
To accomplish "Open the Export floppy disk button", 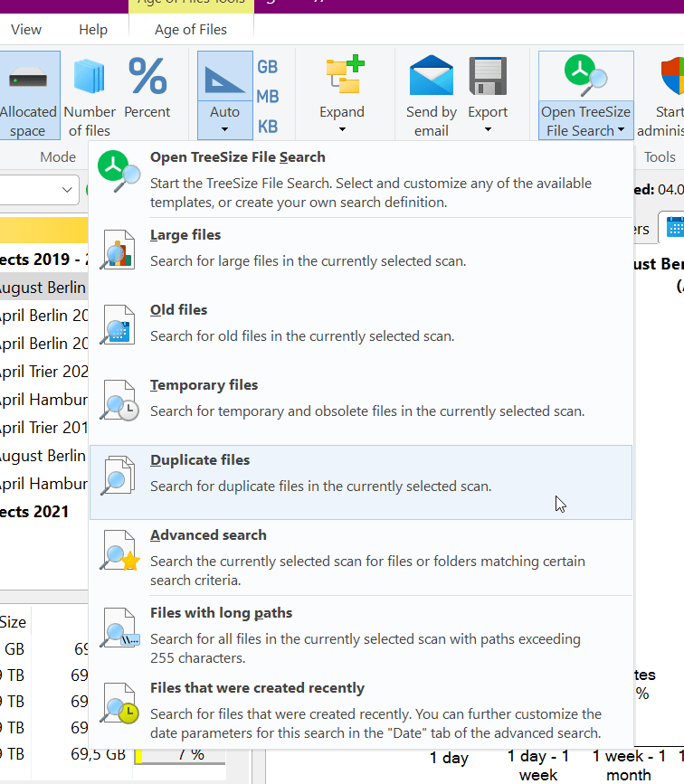I will click(488, 79).
